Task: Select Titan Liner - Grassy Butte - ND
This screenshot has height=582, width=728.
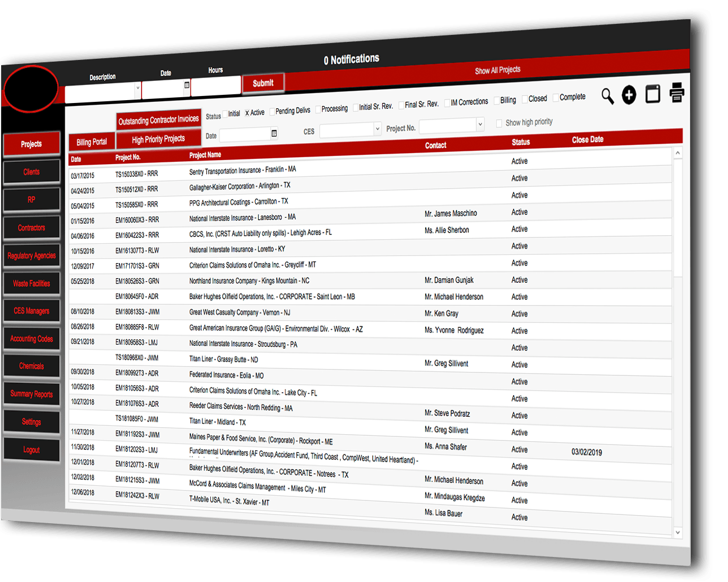Action: (224, 359)
